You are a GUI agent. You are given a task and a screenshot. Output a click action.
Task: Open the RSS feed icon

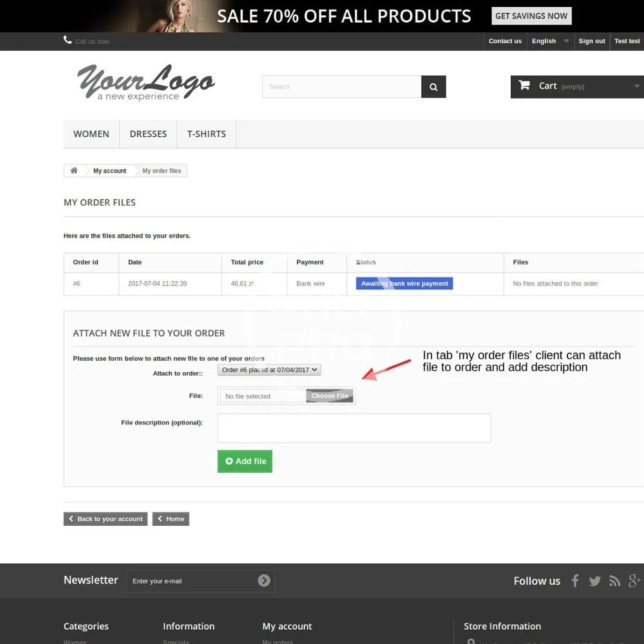614,581
